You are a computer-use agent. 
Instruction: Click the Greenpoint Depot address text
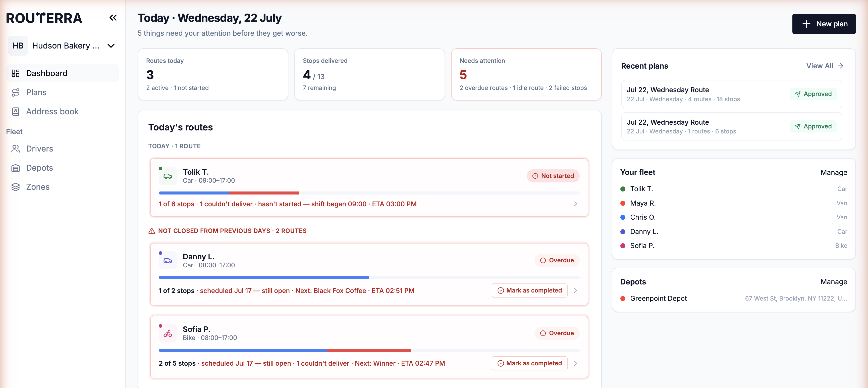796,298
